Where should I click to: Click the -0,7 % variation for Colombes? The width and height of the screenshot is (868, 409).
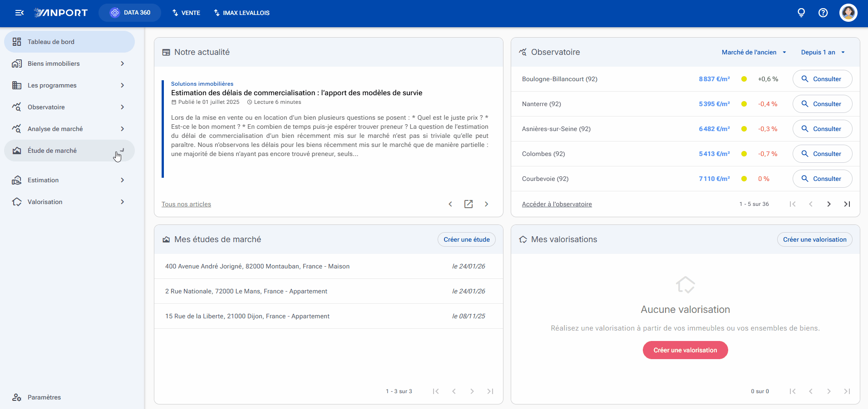tap(768, 154)
